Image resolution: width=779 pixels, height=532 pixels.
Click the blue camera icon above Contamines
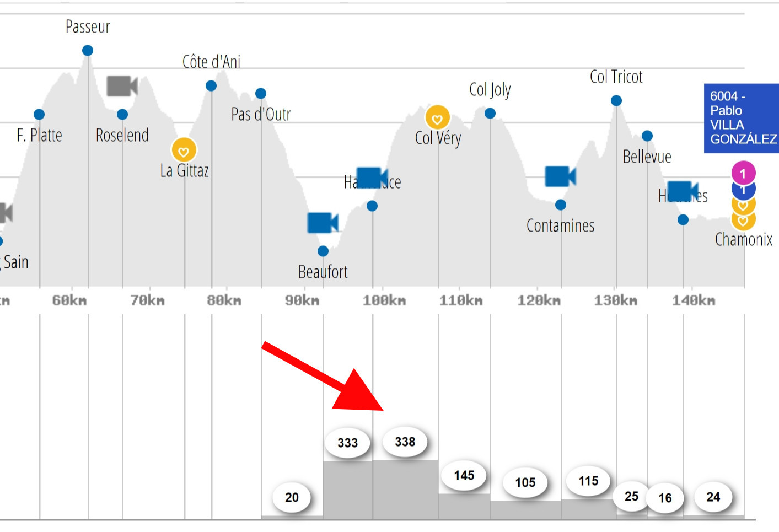[560, 176]
